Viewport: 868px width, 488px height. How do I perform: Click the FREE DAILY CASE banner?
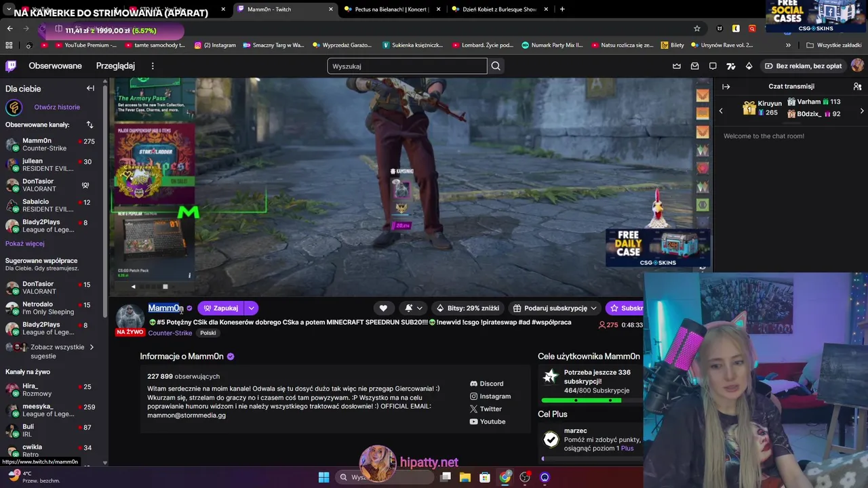coord(658,248)
